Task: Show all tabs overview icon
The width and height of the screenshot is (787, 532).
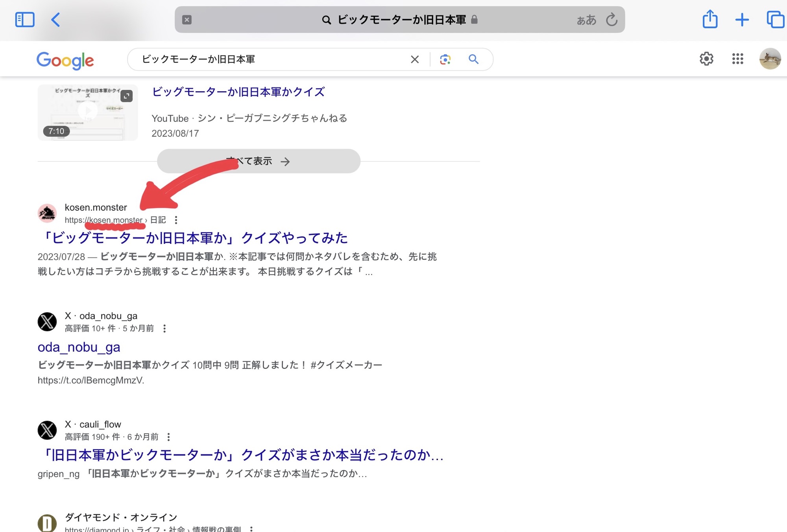Action: [775, 20]
